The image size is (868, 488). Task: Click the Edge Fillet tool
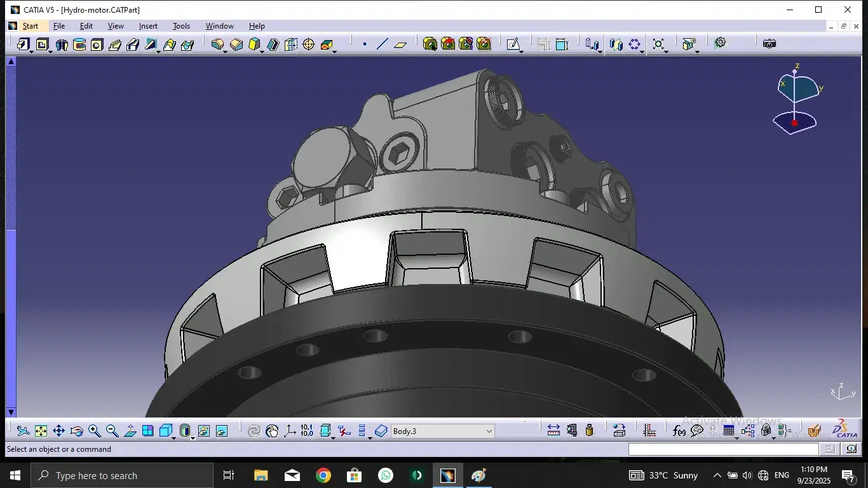pos(217,44)
